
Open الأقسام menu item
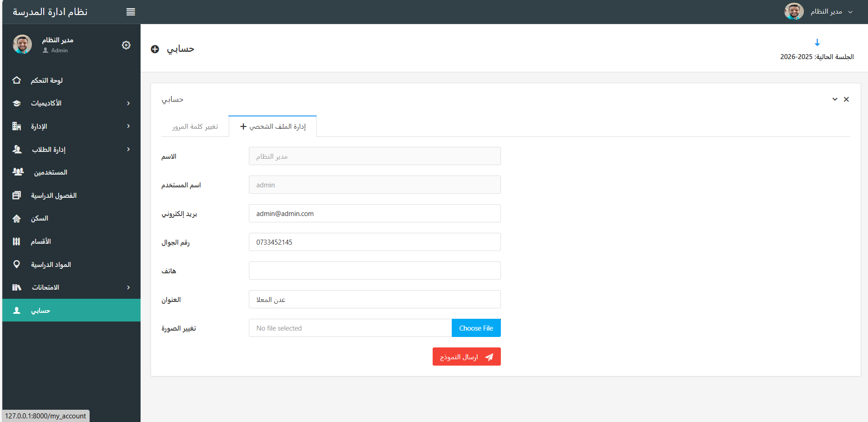tap(71, 241)
